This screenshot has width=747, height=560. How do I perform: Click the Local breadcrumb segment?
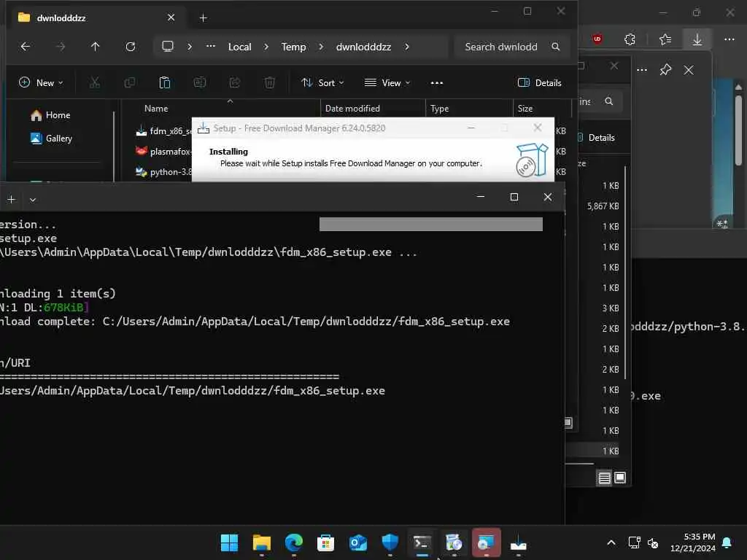tap(239, 47)
